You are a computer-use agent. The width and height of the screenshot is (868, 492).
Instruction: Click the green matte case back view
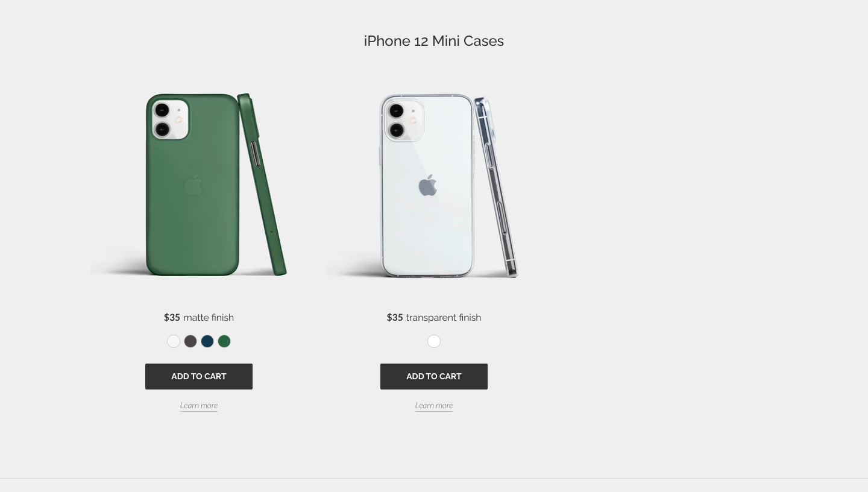click(x=192, y=184)
